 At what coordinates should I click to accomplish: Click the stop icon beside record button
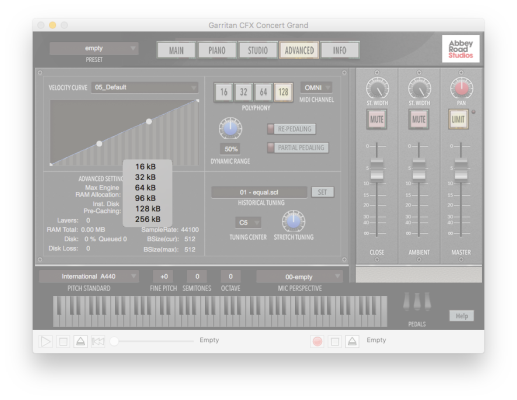[x=335, y=341]
